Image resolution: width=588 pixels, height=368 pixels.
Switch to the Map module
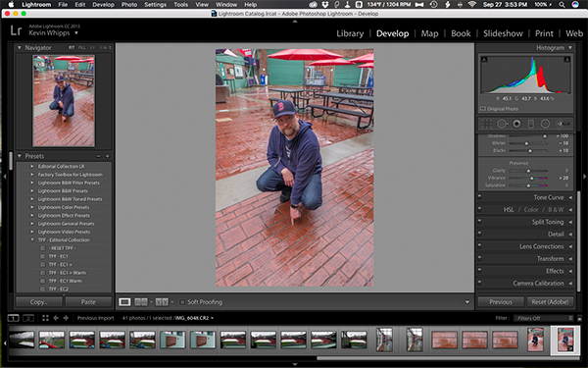(430, 33)
